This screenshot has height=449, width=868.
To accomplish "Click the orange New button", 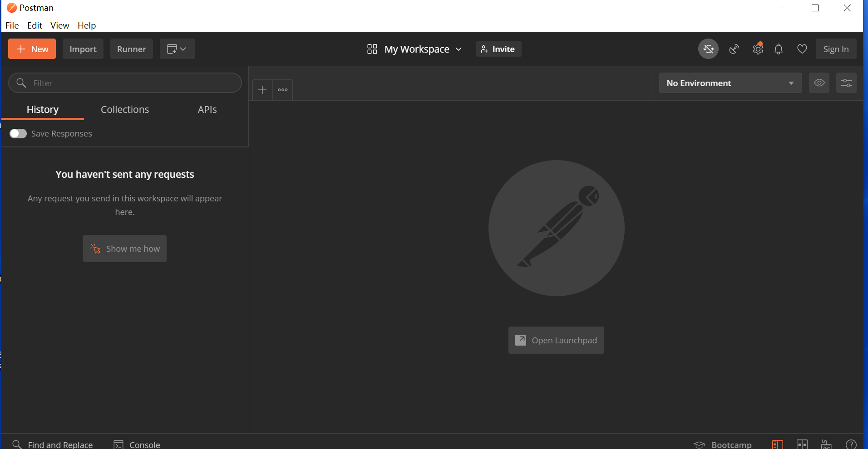I will click(32, 49).
